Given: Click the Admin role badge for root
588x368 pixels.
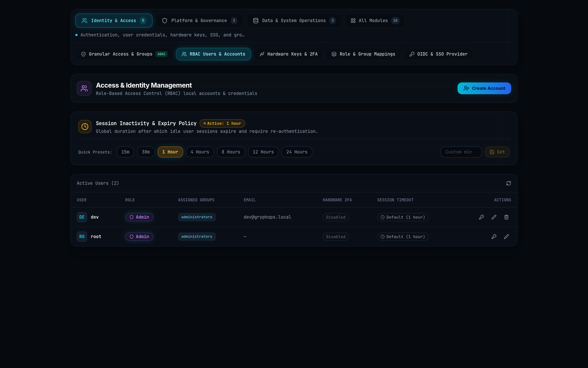Looking at the screenshot, I should (x=139, y=237).
